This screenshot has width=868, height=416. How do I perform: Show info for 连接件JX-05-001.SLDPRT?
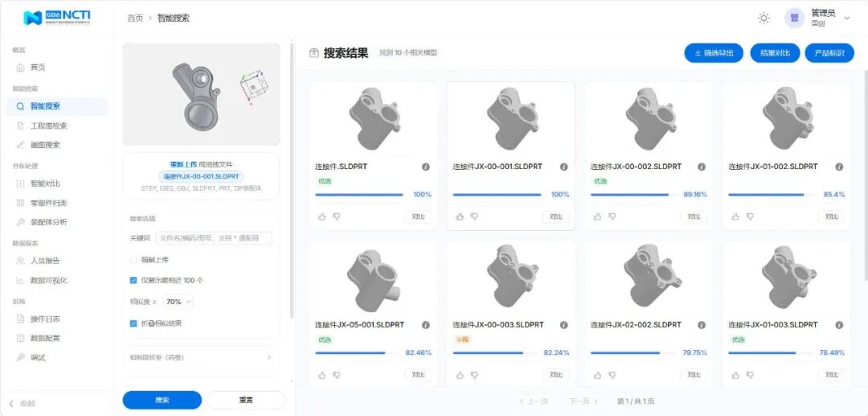point(426,325)
